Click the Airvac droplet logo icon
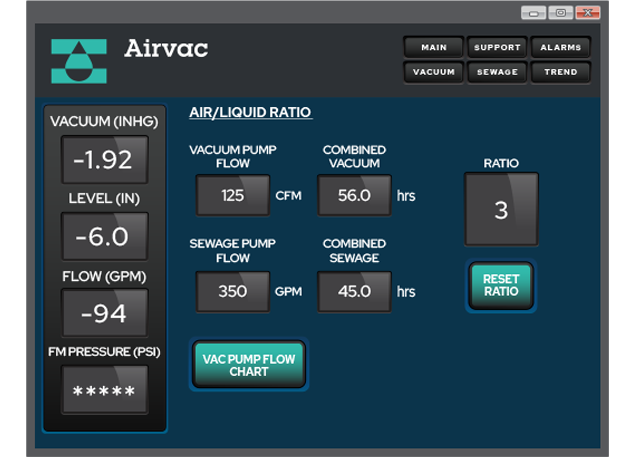Image resolution: width=635 pixels, height=457 pixels. tap(78, 61)
